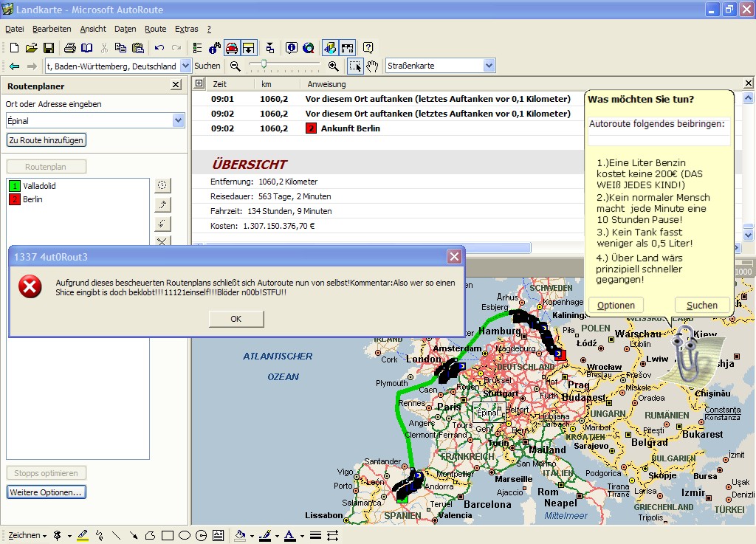Save the map with the floppy disk icon
This screenshot has height=544, width=756.
point(48,48)
